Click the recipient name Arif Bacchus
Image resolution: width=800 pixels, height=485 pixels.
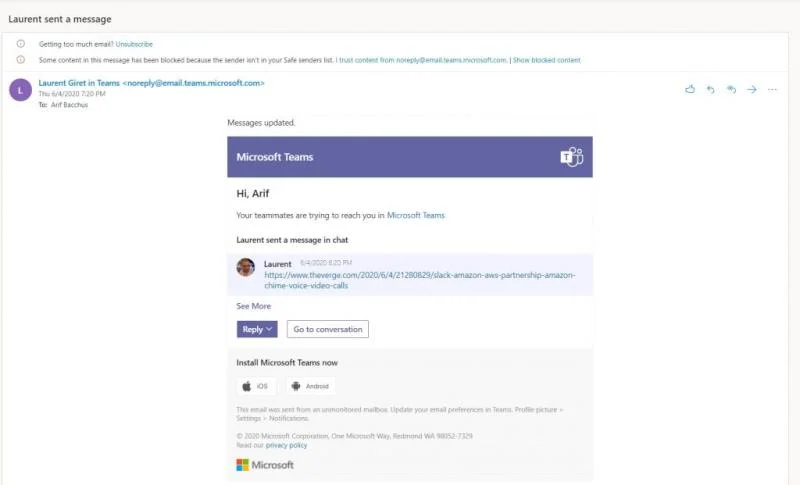click(x=69, y=105)
